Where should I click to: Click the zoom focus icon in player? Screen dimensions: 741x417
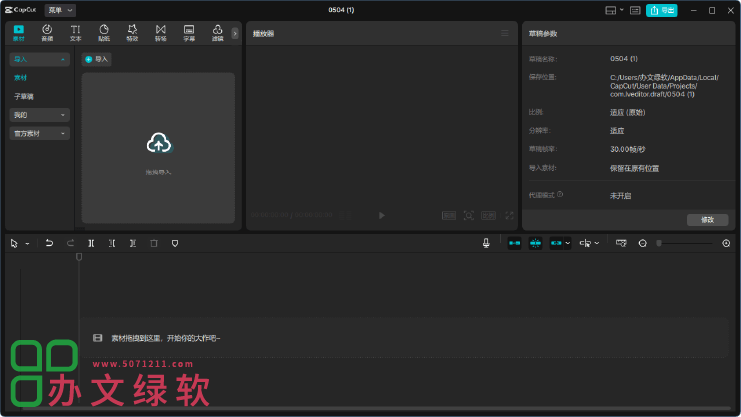point(468,216)
